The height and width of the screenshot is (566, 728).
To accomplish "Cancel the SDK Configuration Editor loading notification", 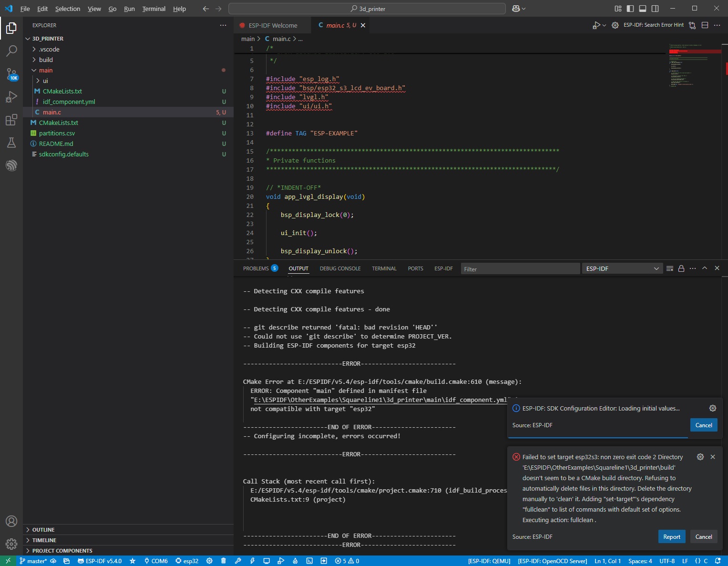I will click(704, 425).
